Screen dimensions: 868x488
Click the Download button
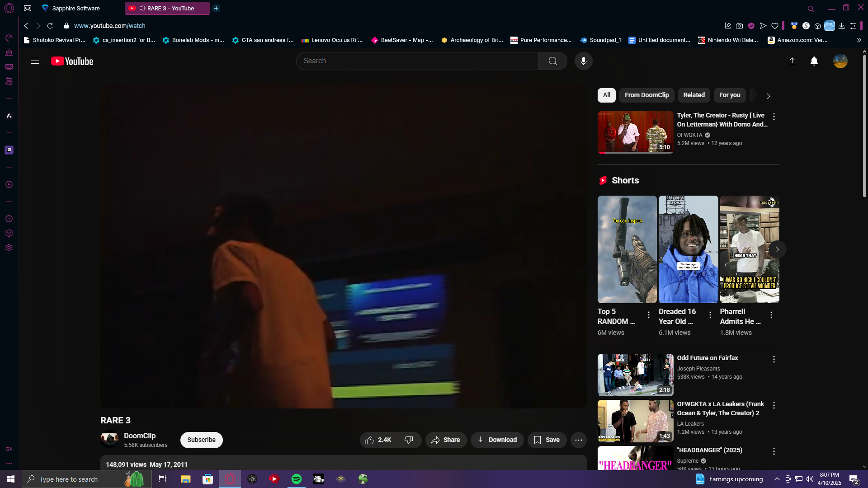click(x=496, y=440)
